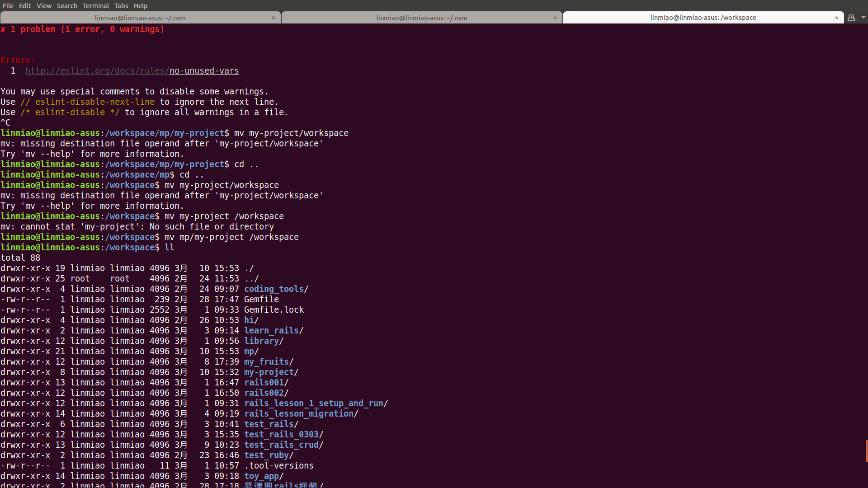Click the terminal scrollbar handle

click(866, 451)
